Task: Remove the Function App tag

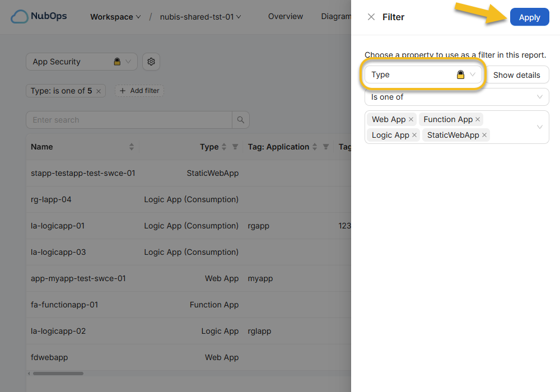Action: (x=478, y=119)
